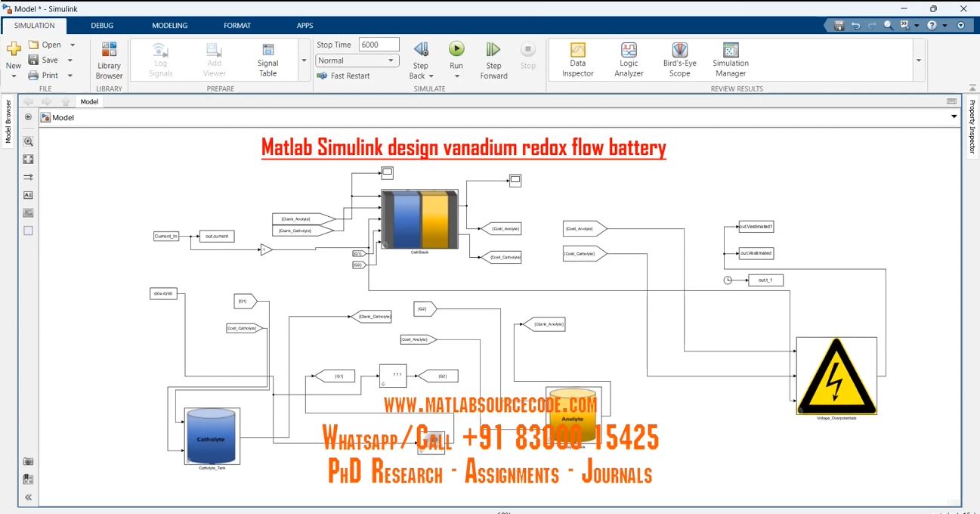
Task: Click the Stop Time input field
Action: point(379,45)
